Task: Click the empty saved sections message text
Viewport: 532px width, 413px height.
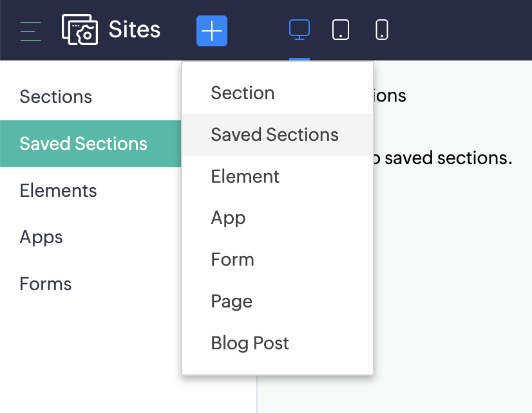Action: [444, 158]
